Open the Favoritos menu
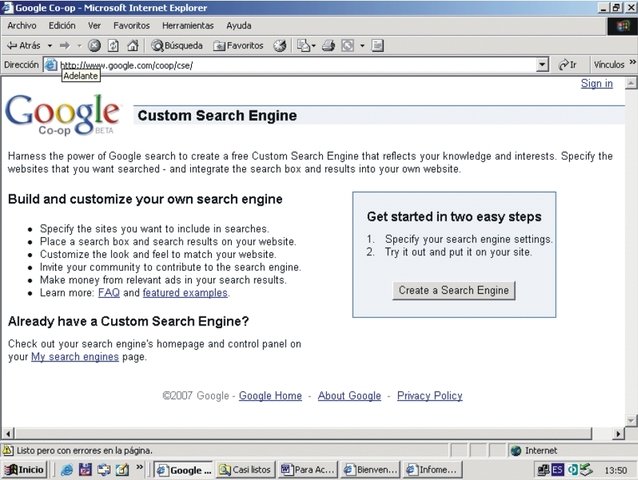 (x=131, y=26)
